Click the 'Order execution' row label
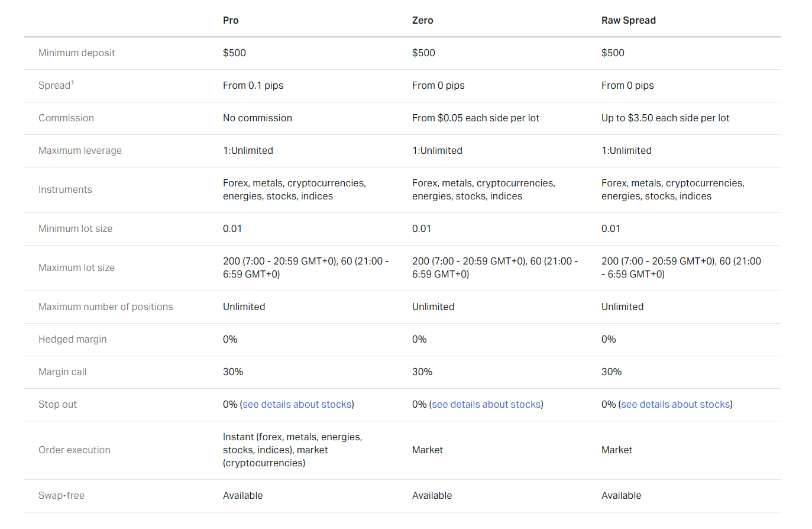 (x=75, y=450)
